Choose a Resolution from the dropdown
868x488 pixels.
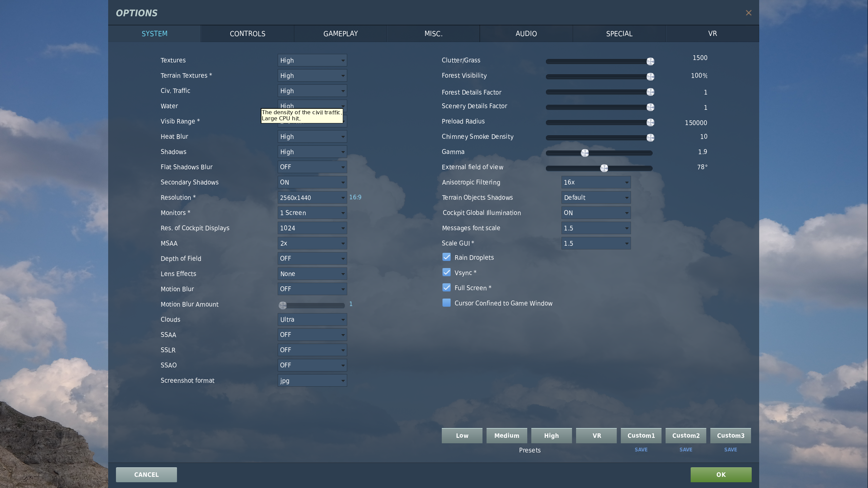312,198
